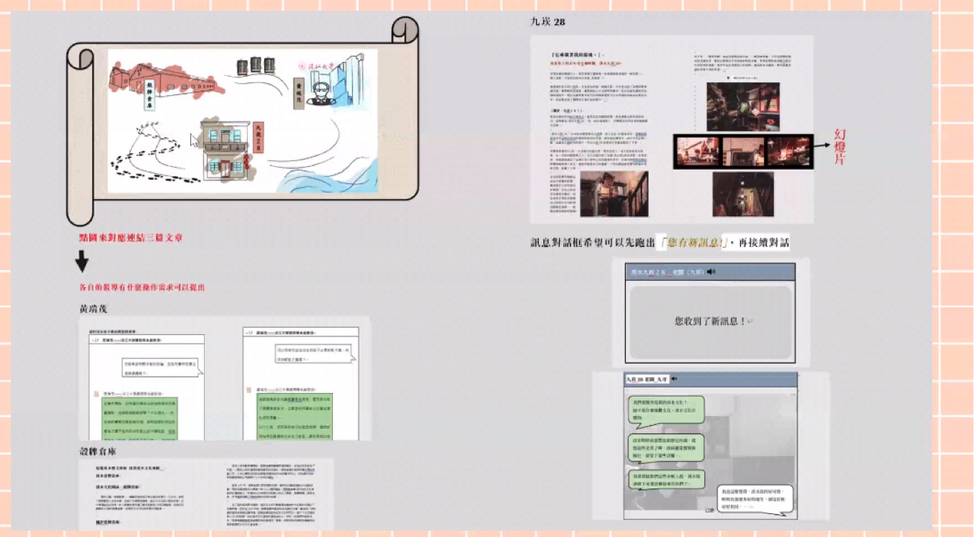The height and width of the screenshot is (537, 980).
Task: Click the second green chat bubble
Action: click(x=666, y=447)
